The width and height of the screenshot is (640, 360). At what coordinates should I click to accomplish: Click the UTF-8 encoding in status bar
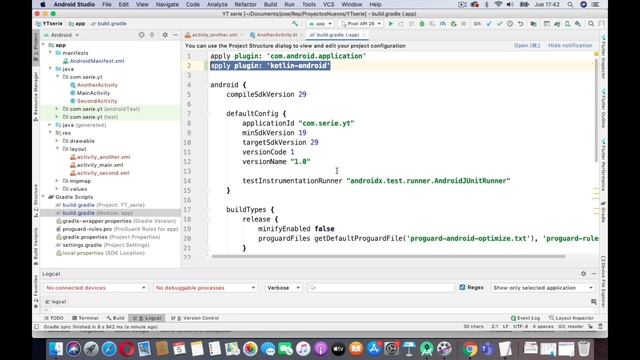click(x=520, y=327)
